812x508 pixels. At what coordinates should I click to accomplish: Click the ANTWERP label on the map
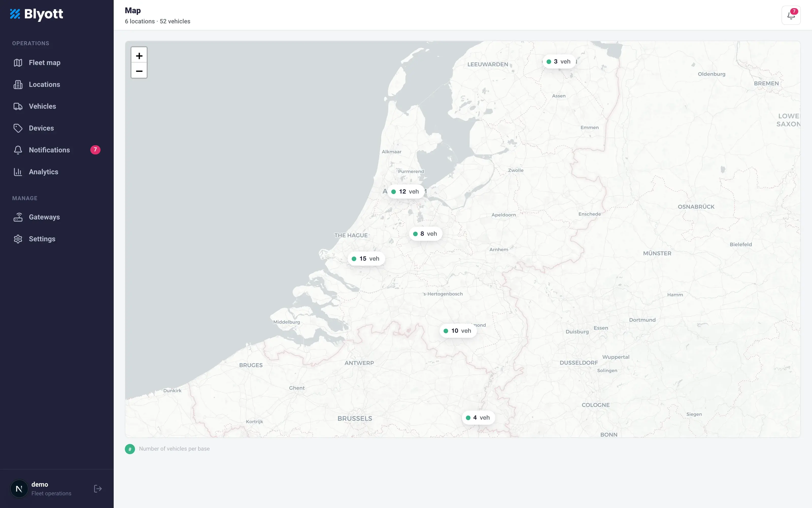coord(359,363)
